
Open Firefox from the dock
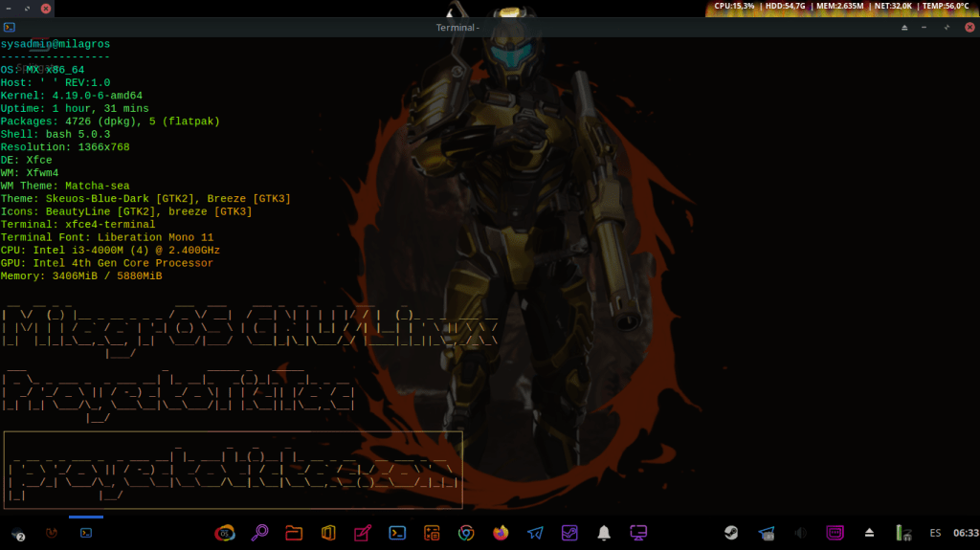[x=501, y=533]
